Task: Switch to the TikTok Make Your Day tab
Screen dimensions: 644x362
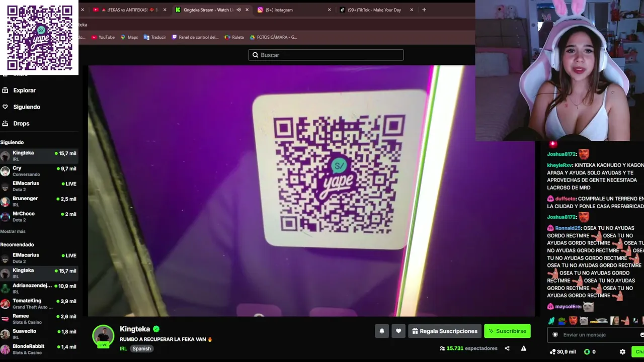Action: click(376, 10)
